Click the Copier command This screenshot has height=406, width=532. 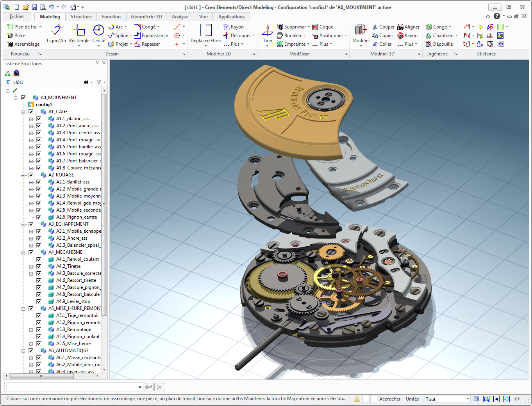[x=382, y=36]
